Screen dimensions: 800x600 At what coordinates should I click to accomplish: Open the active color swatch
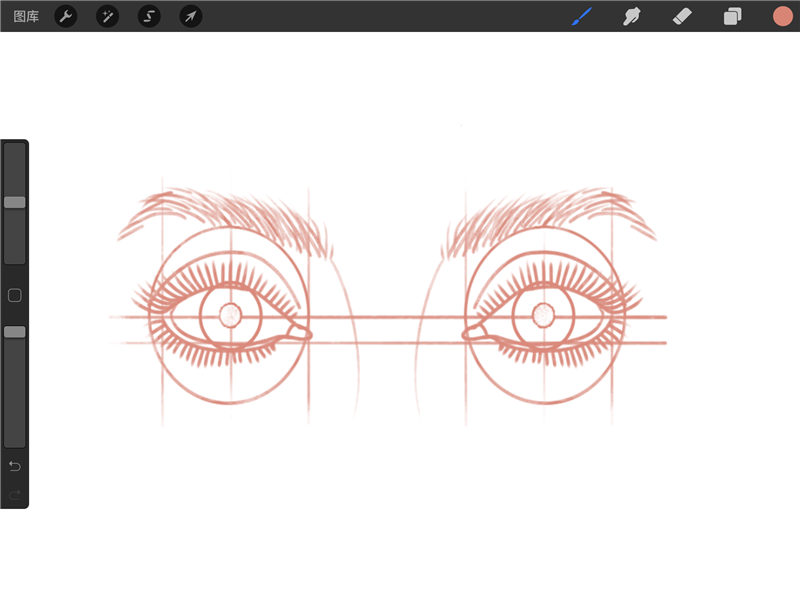(x=783, y=16)
